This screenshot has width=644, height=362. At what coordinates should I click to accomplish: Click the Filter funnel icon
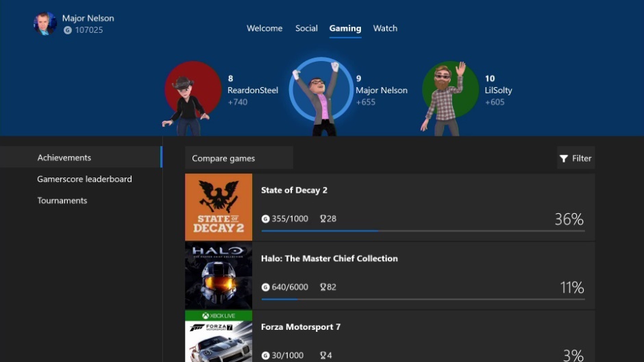tap(564, 158)
